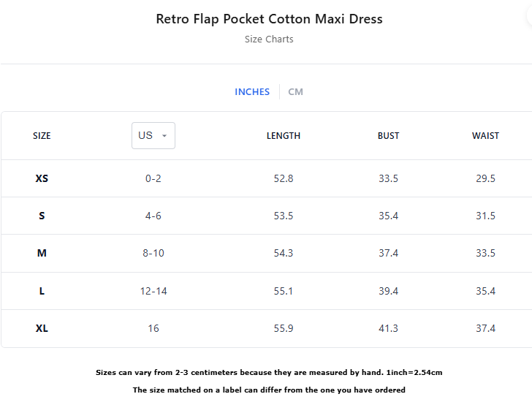Click the BUST column header

388,136
